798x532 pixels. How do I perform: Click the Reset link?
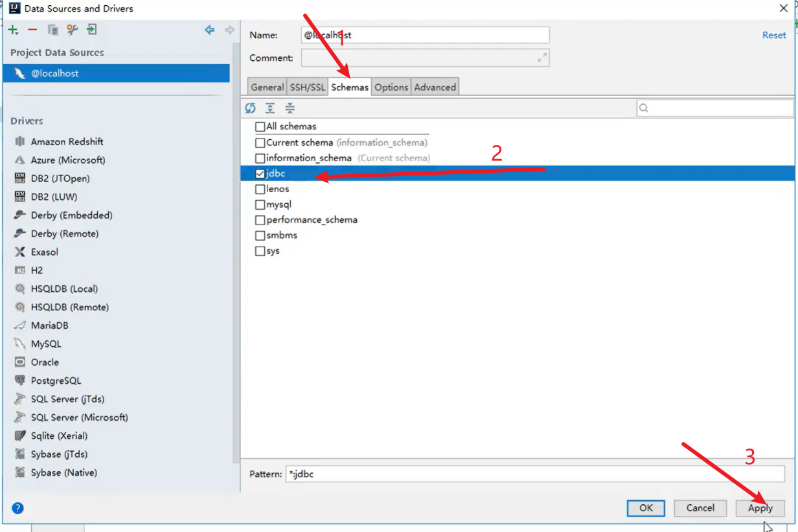(x=774, y=35)
